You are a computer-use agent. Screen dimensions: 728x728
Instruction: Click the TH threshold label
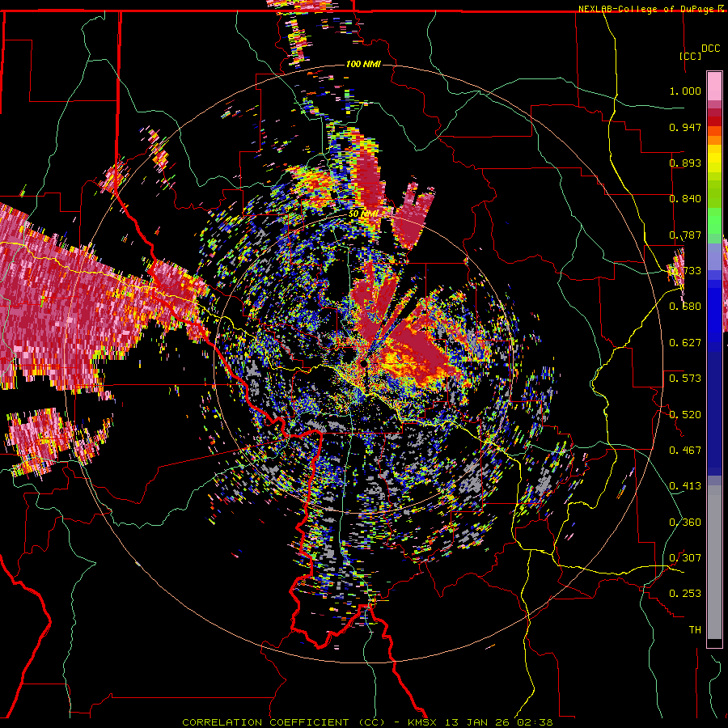[695, 630]
